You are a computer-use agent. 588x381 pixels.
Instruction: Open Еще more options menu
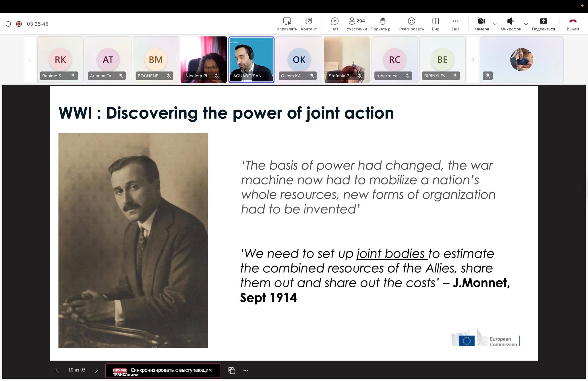pos(455,24)
